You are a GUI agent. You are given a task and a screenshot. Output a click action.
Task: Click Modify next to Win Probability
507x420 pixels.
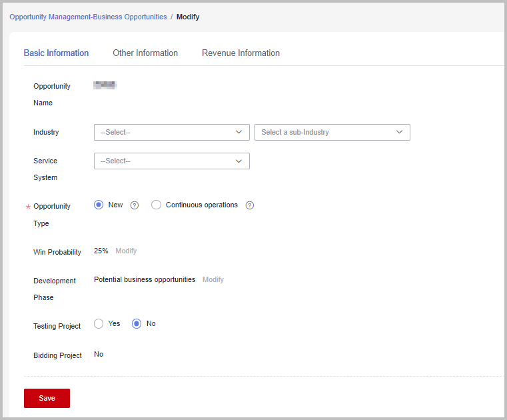126,251
